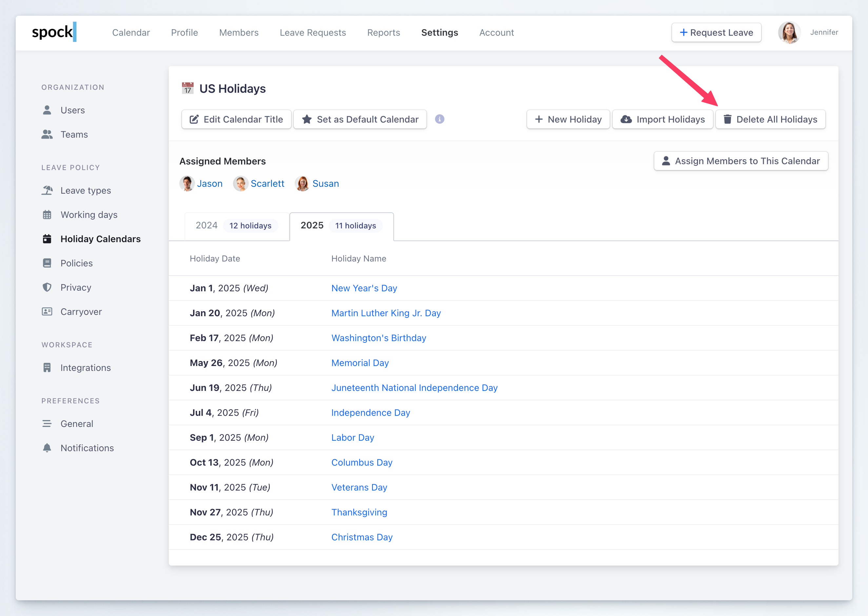Click the Holiday Calendars sidebar icon
The width and height of the screenshot is (868, 616).
[x=47, y=239]
